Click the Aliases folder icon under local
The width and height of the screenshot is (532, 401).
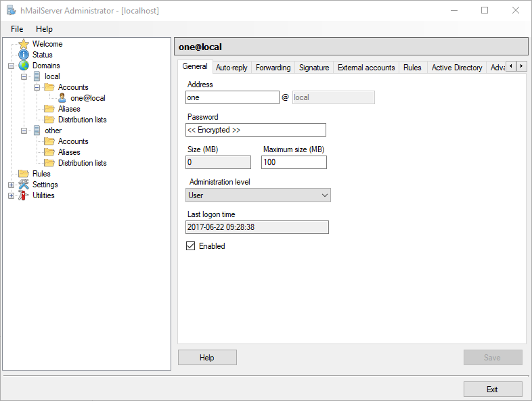coord(49,109)
